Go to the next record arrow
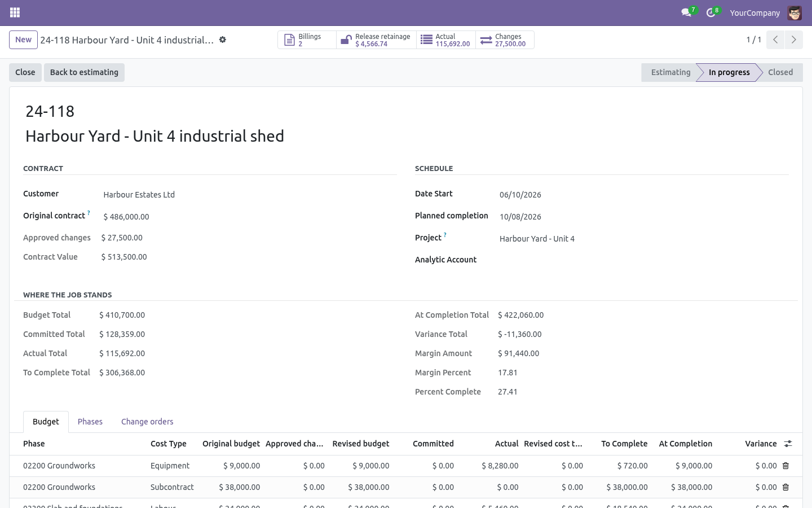 point(793,40)
